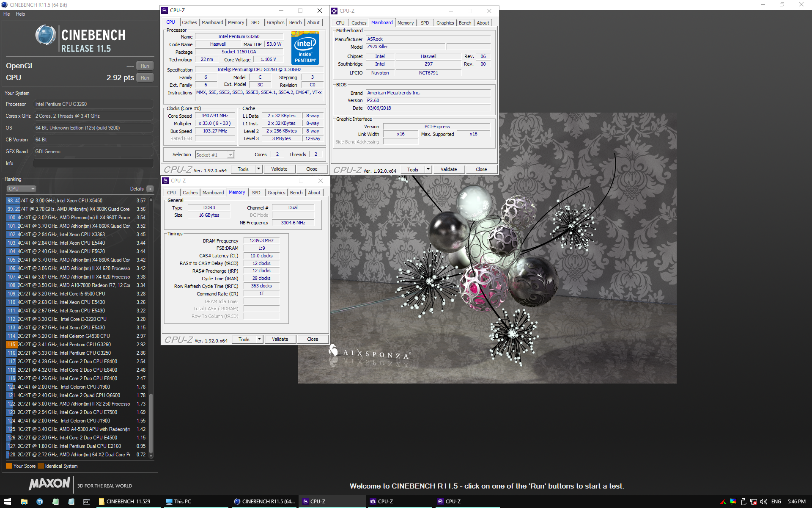
Task: Click Close button in CPU-Z CPU window
Action: pos(312,169)
